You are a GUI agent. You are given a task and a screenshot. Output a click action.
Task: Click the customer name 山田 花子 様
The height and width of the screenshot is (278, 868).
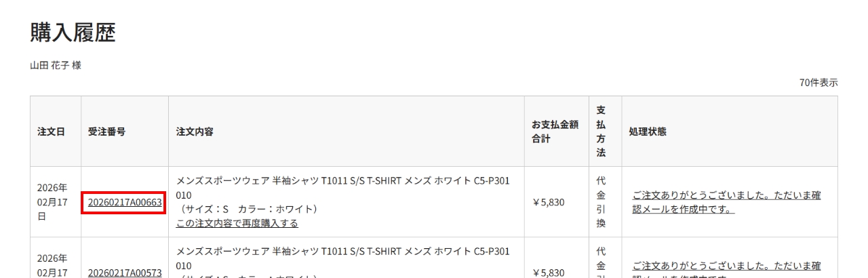point(56,66)
